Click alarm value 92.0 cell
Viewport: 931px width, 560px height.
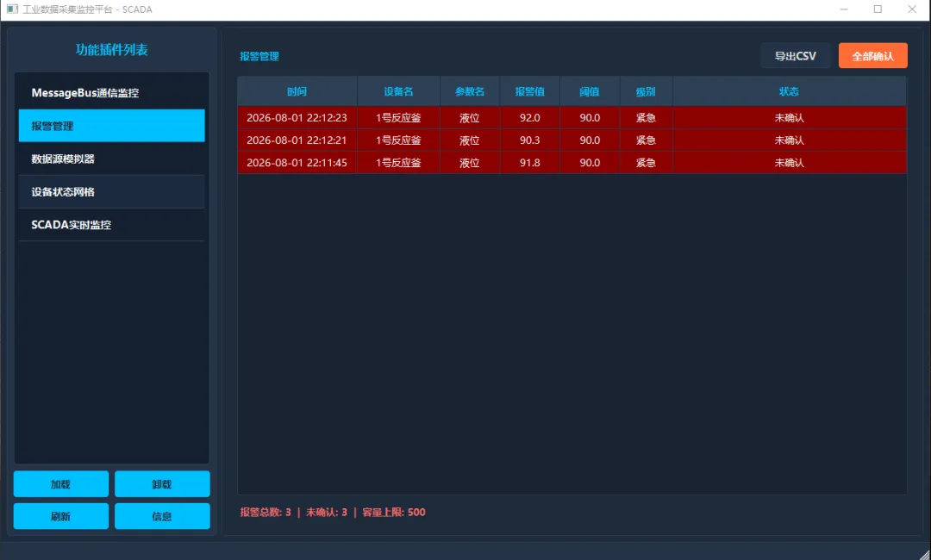point(529,117)
